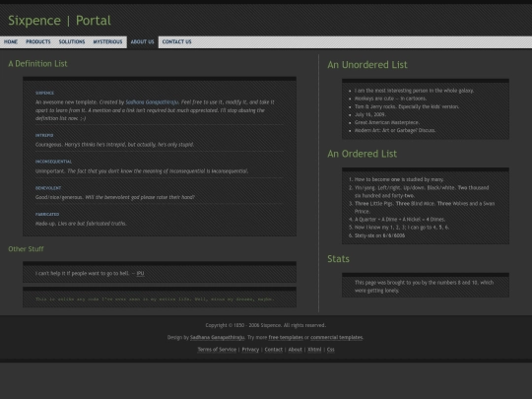532x399 pixels.
Task: Click the Stats paragraph about numbers 8 and 10
Action: click(x=424, y=287)
